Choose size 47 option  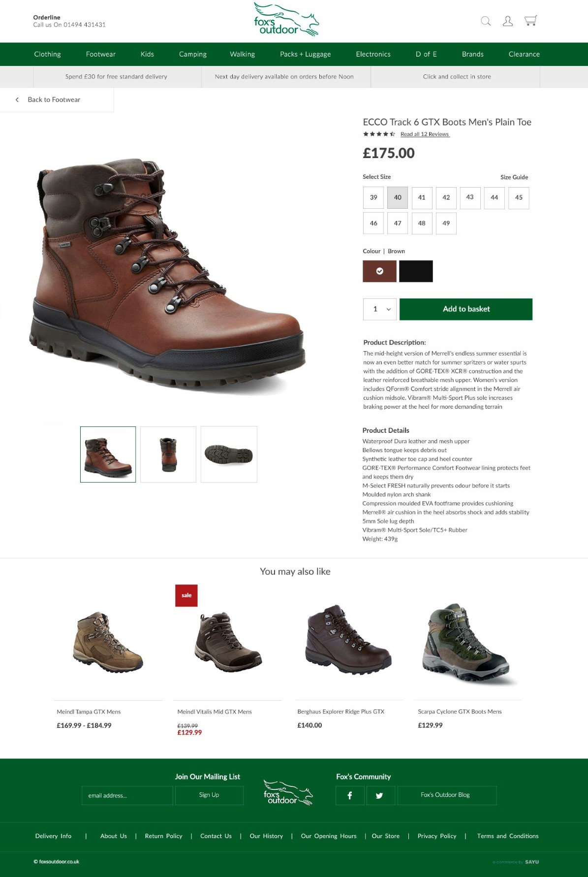[398, 223]
